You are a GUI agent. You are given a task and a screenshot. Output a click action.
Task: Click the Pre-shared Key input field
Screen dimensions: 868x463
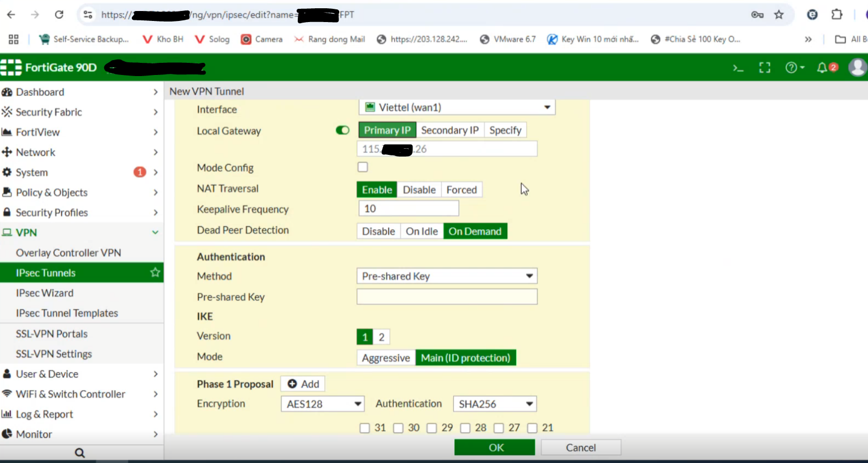pyautogui.click(x=447, y=297)
